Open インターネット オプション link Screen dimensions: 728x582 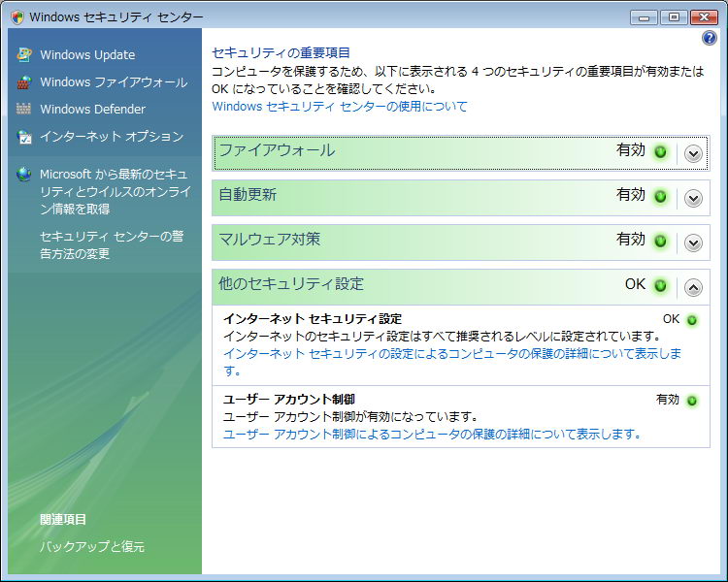(112, 137)
